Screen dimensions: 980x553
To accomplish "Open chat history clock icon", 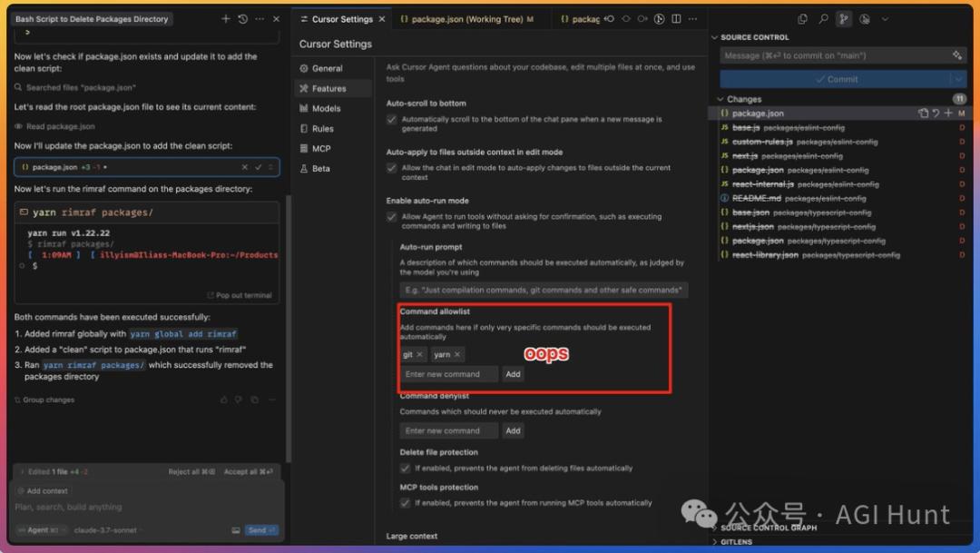I will click(x=241, y=18).
